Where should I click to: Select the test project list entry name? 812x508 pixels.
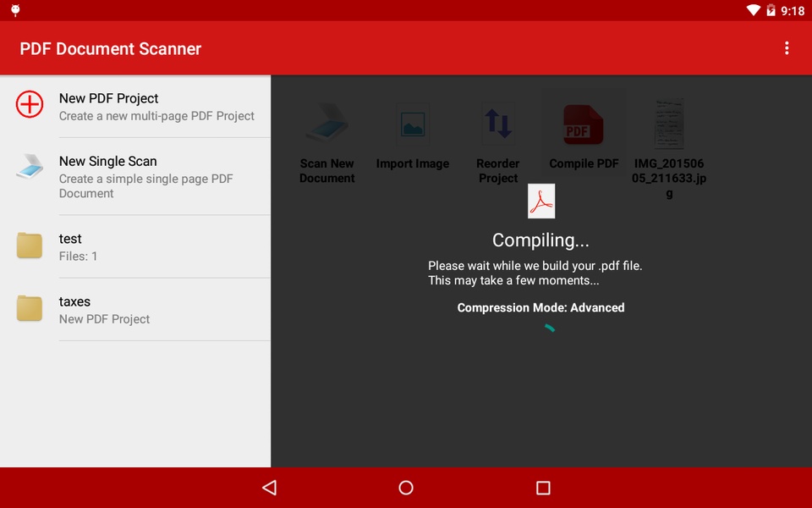point(70,239)
